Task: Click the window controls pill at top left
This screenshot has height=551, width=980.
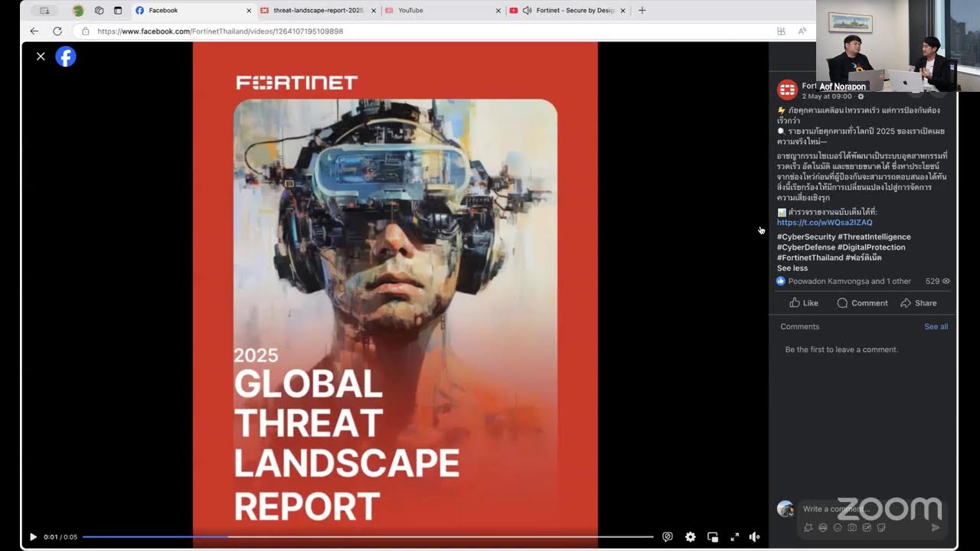Action: pyautogui.click(x=44, y=11)
